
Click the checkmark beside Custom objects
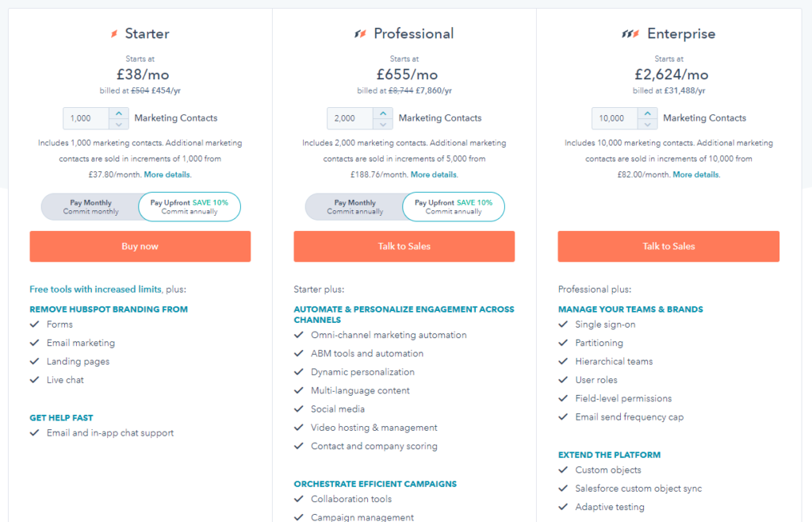coord(562,470)
